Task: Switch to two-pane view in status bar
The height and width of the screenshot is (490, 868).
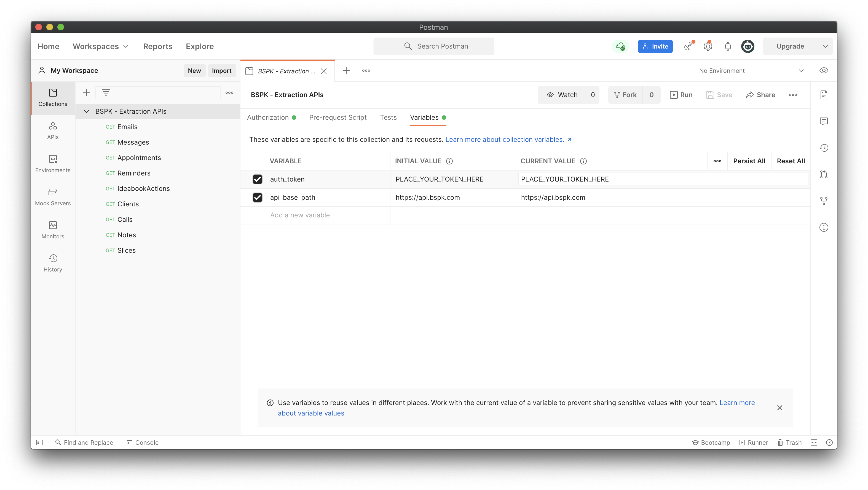Action: (x=814, y=443)
